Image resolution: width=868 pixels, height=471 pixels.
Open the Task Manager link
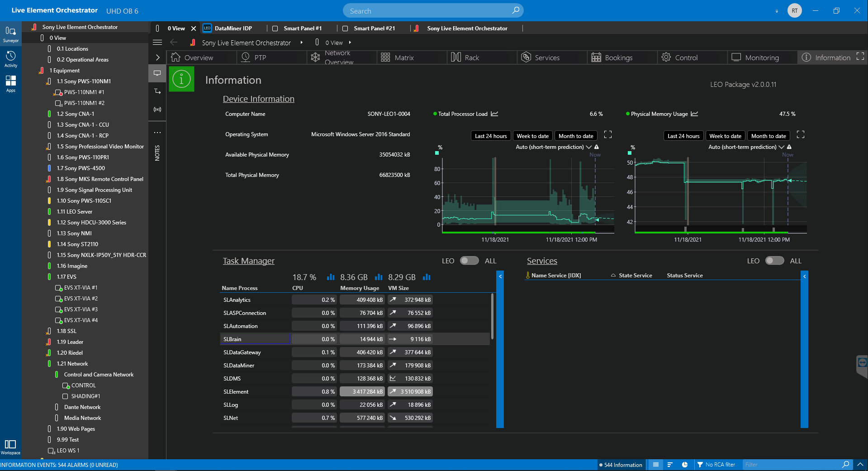(x=248, y=261)
